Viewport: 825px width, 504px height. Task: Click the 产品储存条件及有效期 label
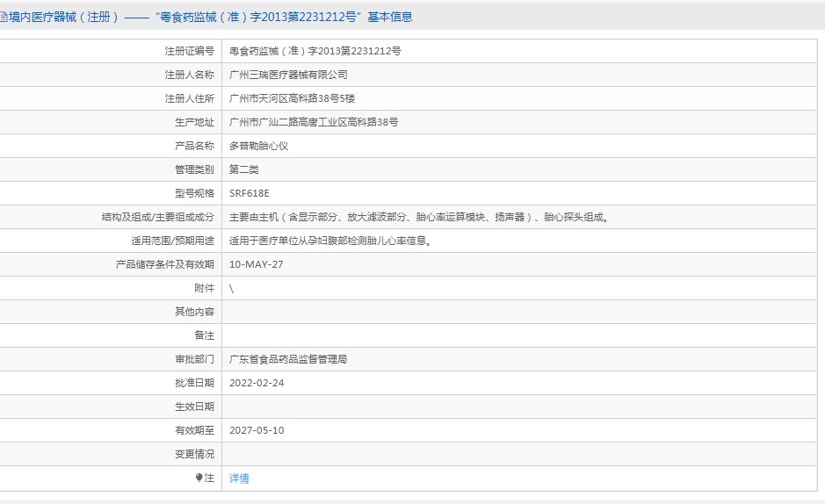[x=165, y=264]
